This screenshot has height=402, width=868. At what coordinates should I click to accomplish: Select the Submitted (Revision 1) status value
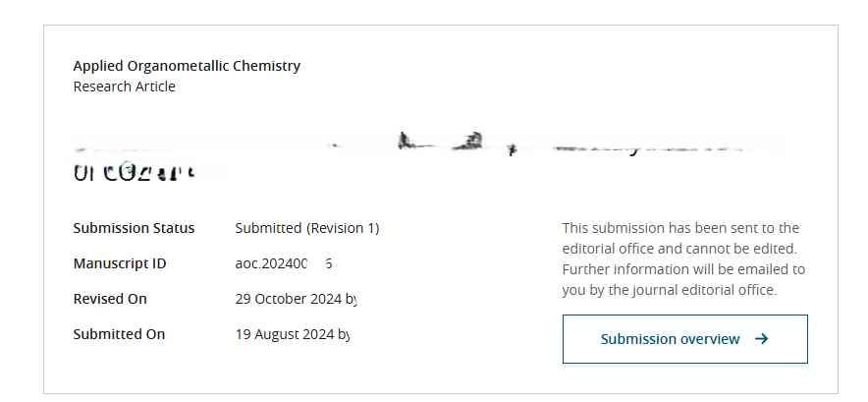click(x=306, y=228)
